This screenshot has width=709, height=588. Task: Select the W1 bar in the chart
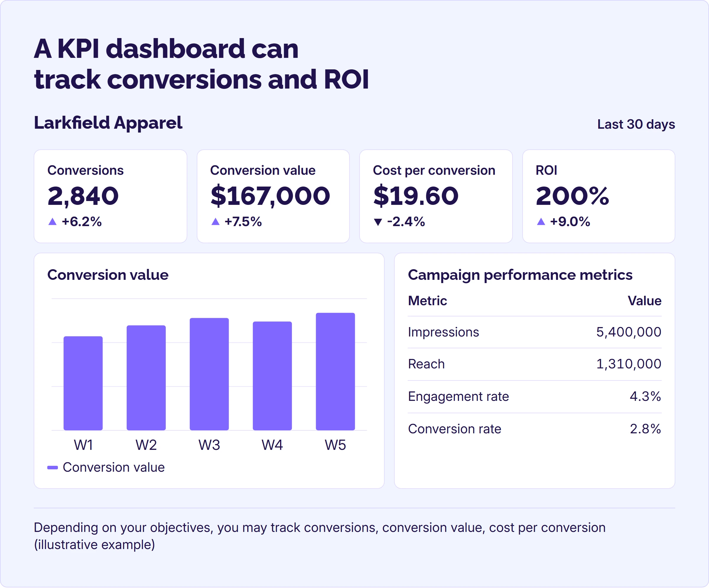tap(83, 383)
